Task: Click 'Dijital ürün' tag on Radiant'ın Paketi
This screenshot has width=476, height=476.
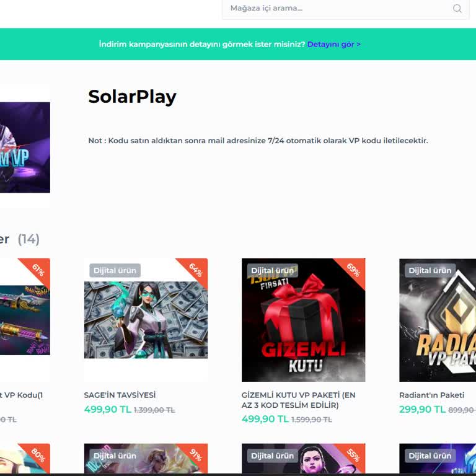Action: tap(430, 270)
